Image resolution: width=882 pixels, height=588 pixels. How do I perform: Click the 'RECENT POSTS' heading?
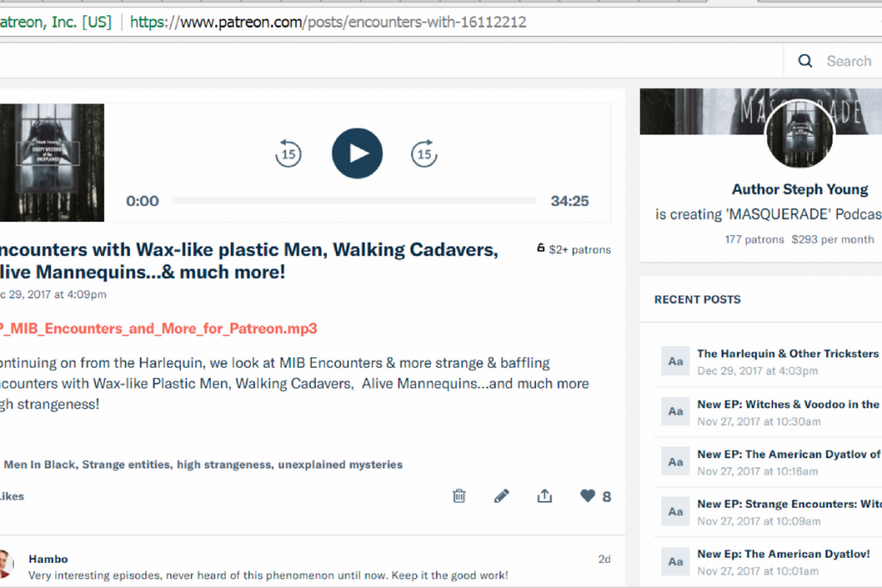coord(698,300)
